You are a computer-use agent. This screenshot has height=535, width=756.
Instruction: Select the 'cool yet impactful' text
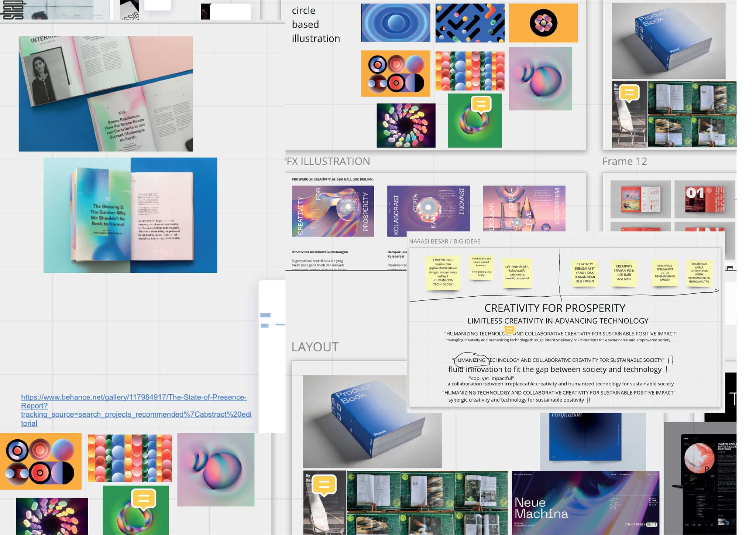[491, 378]
